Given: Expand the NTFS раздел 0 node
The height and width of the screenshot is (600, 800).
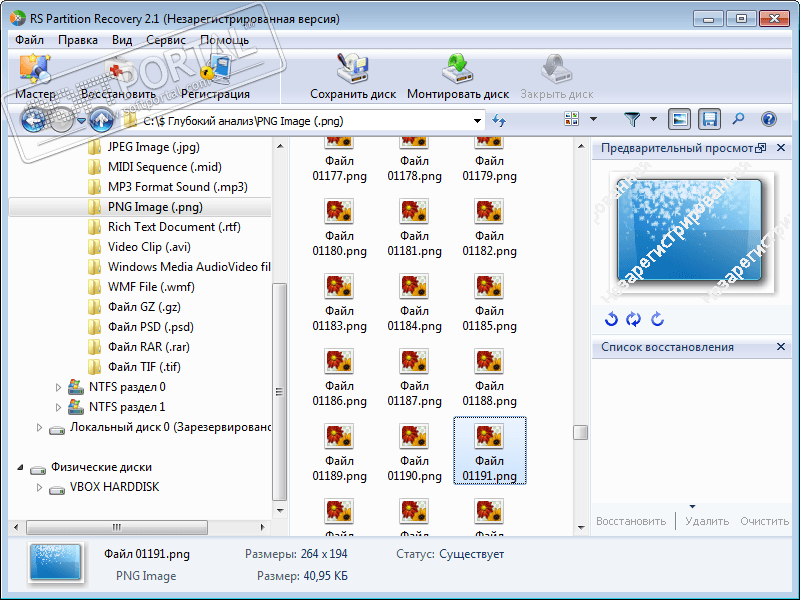Looking at the screenshot, I should 58,388.
